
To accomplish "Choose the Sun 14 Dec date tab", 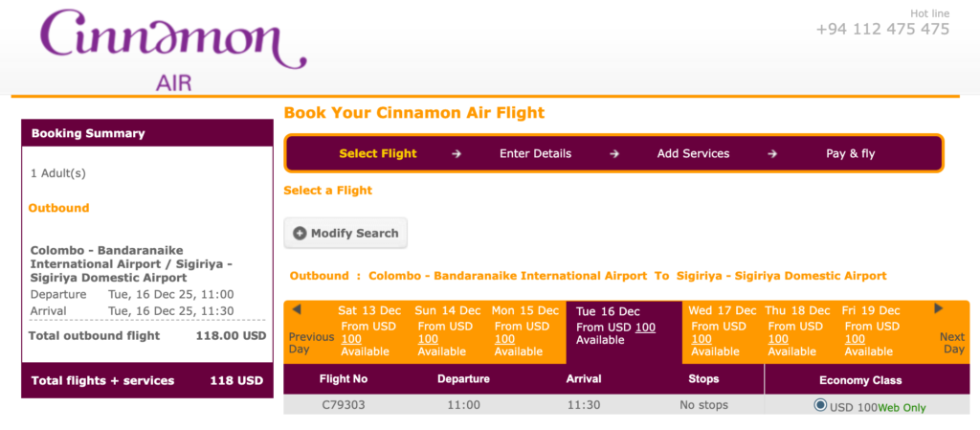I will pyautogui.click(x=448, y=330).
